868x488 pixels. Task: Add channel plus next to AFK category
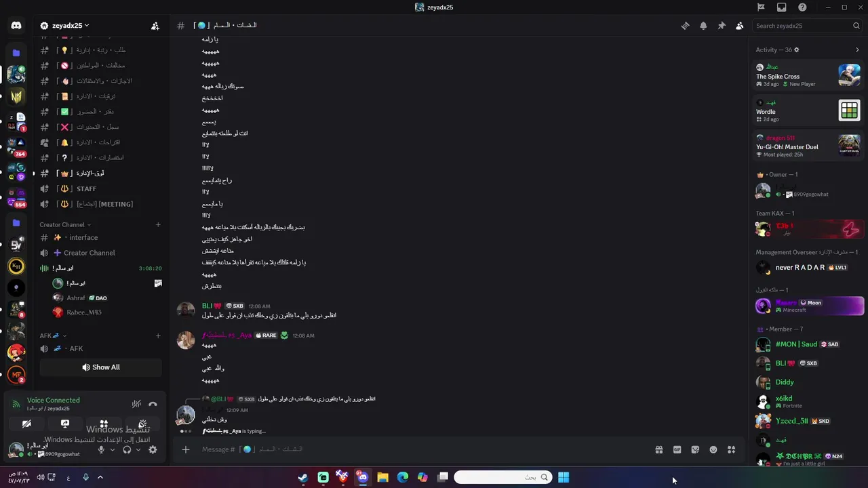[158, 335]
